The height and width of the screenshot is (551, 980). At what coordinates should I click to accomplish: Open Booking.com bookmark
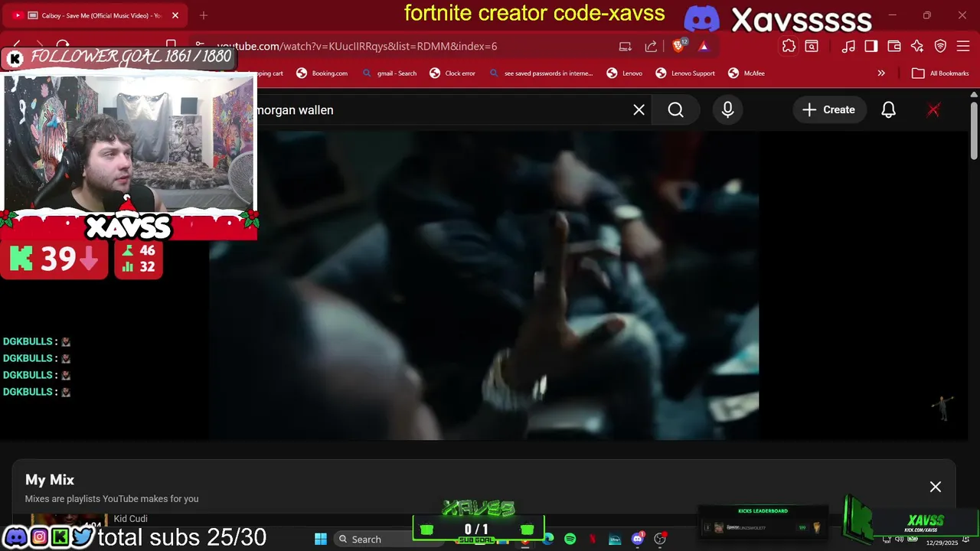pyautogui.click(x=322, y=73)
